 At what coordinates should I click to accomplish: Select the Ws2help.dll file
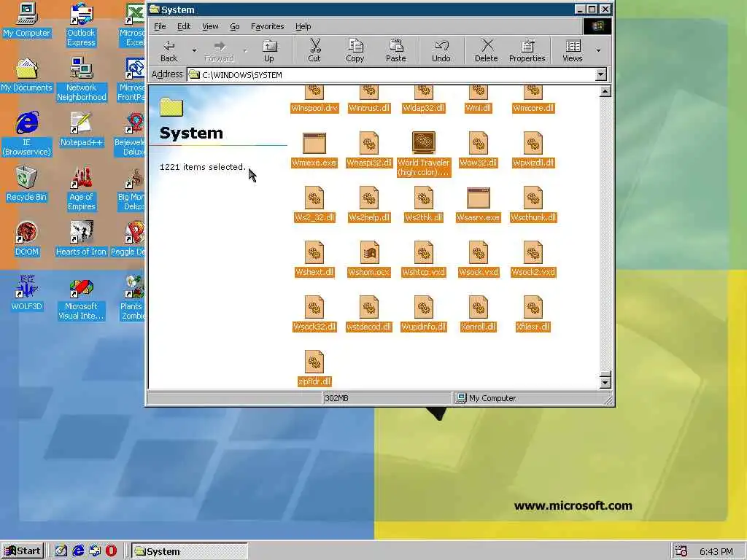coord(369,205)
